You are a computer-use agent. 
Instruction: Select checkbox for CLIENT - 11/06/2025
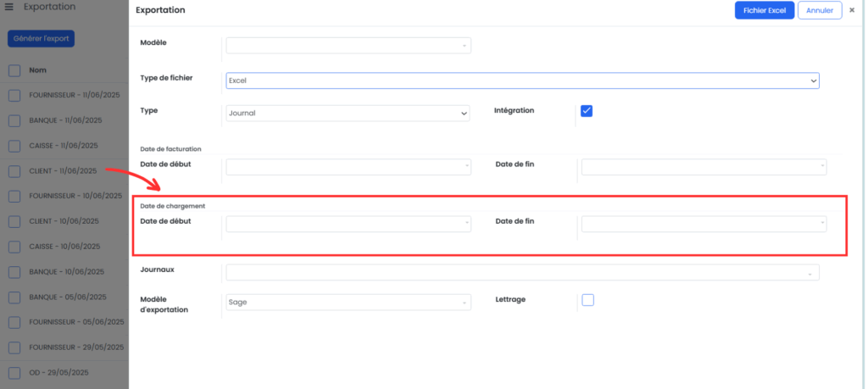point(15,171)
